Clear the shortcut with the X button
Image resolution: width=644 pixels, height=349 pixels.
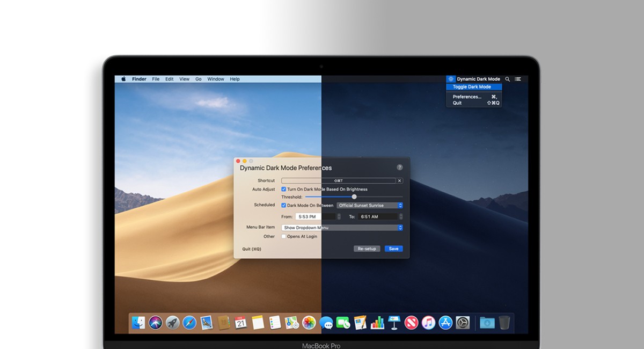[x=399, y=181]
